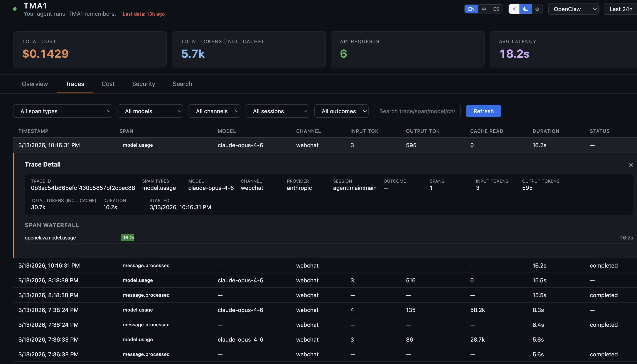Switch to the Overview tab

point(35,84)
